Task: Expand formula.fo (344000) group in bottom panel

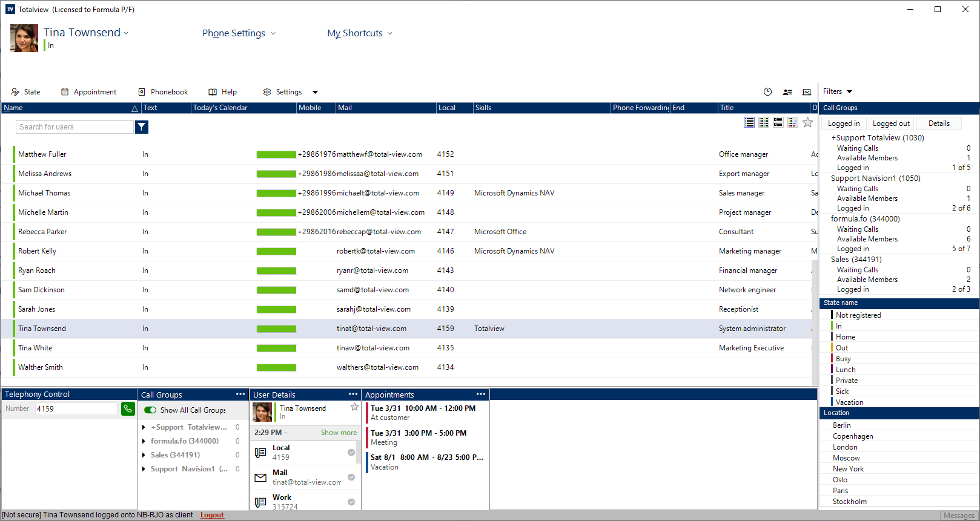Action: [144, 441]
